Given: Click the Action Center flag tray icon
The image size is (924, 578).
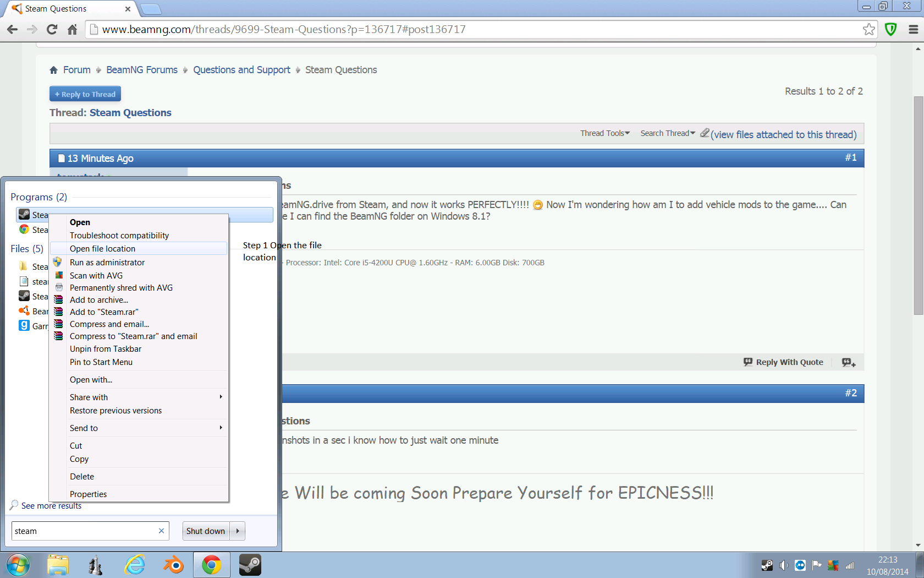Looking at the screenshot, I should [817, 565].
